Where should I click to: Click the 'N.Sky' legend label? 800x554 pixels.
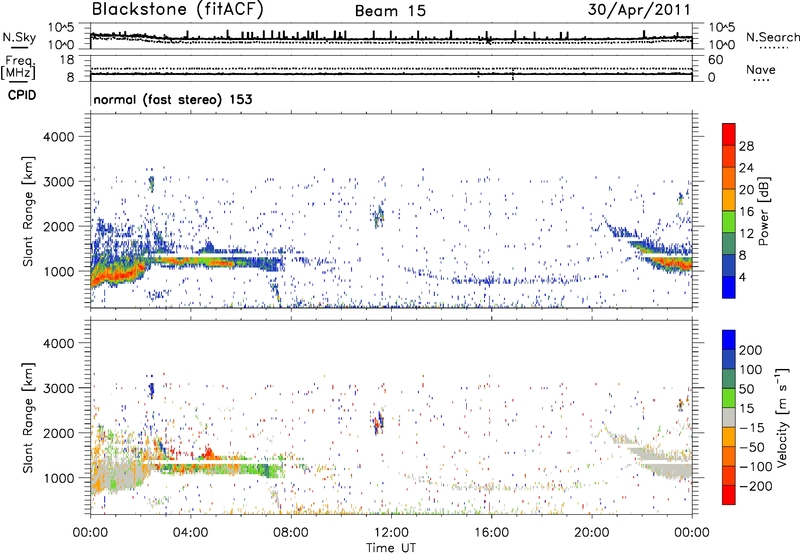point(19,37)
